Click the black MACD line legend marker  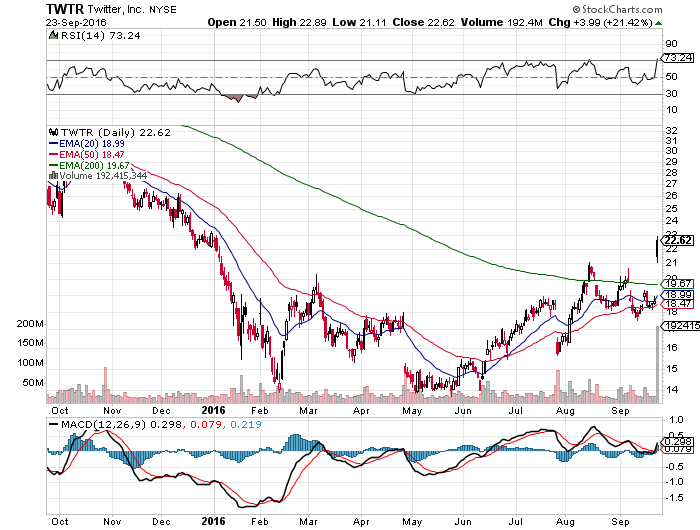pyautogui.click(x=54, y=424)
